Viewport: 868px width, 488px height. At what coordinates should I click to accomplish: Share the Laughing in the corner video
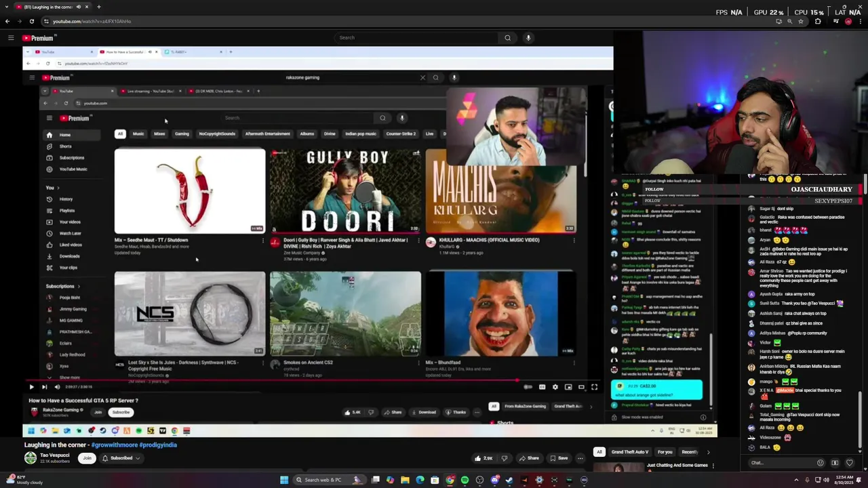pyautogui.click(x=529, y=458)
